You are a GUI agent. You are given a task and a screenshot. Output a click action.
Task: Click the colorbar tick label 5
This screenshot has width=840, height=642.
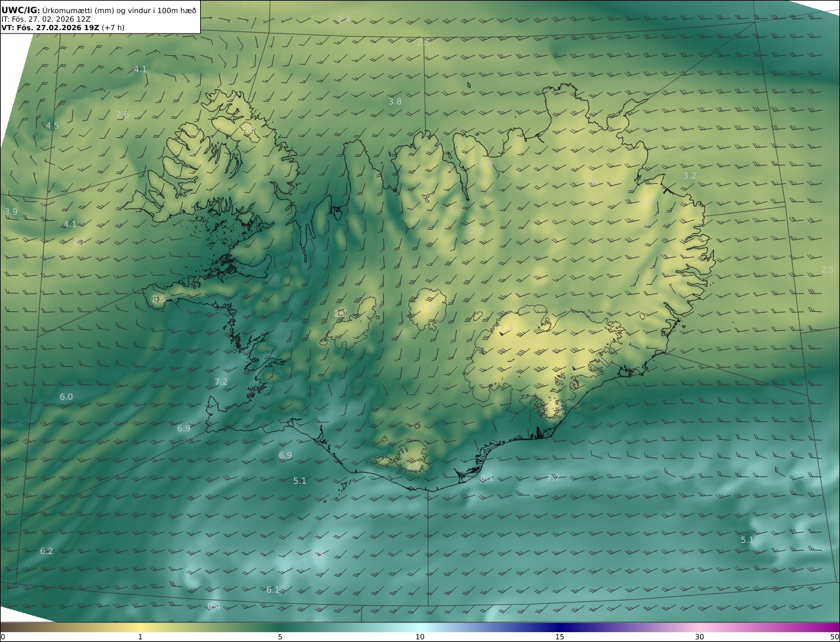tap(280, 637)
